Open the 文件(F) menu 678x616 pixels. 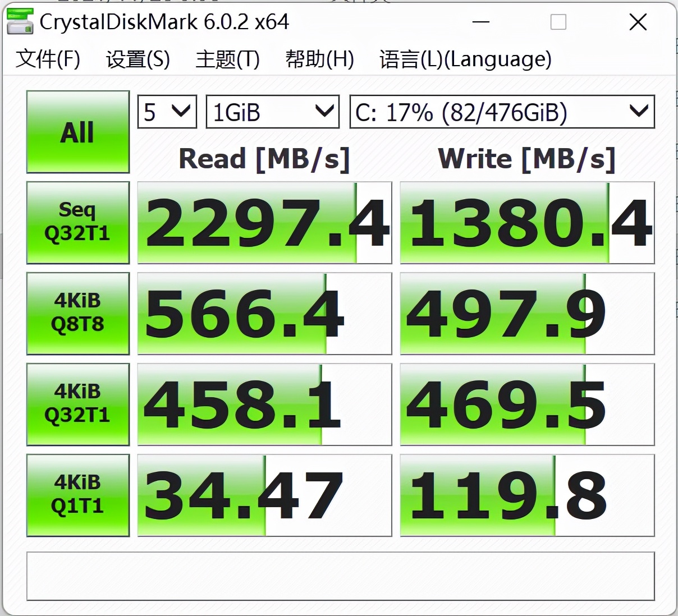pyautogui.click(x=48, y=59)
